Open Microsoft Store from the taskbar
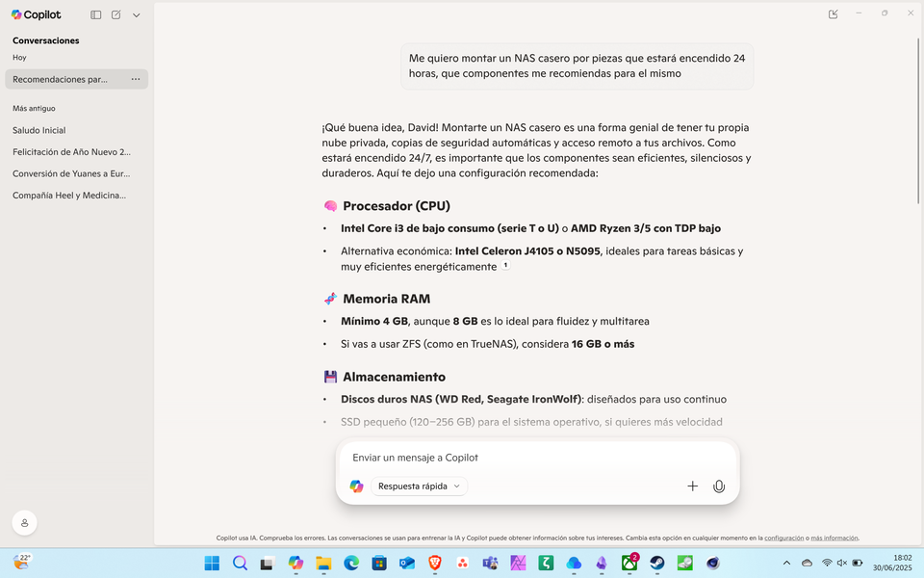The width and height of the screenshot is (924, 578). click(x=379, y=564)
